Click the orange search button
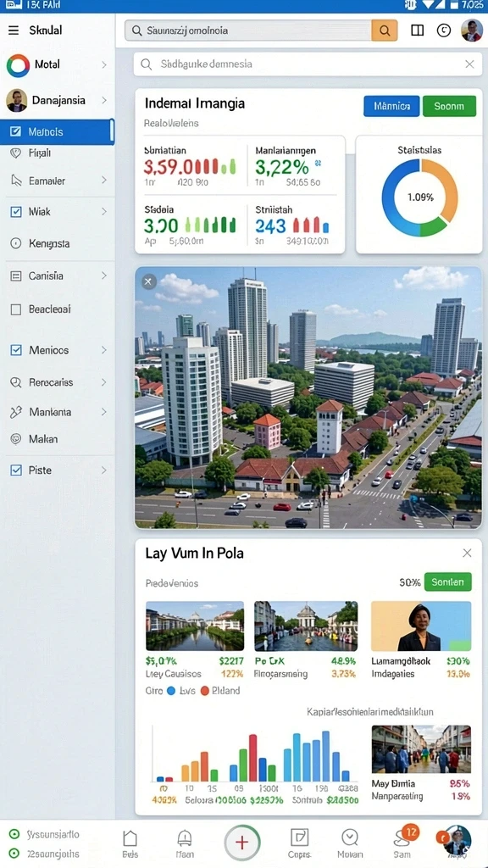This screenshot has width=488, height=868. (x=384, y=31)
